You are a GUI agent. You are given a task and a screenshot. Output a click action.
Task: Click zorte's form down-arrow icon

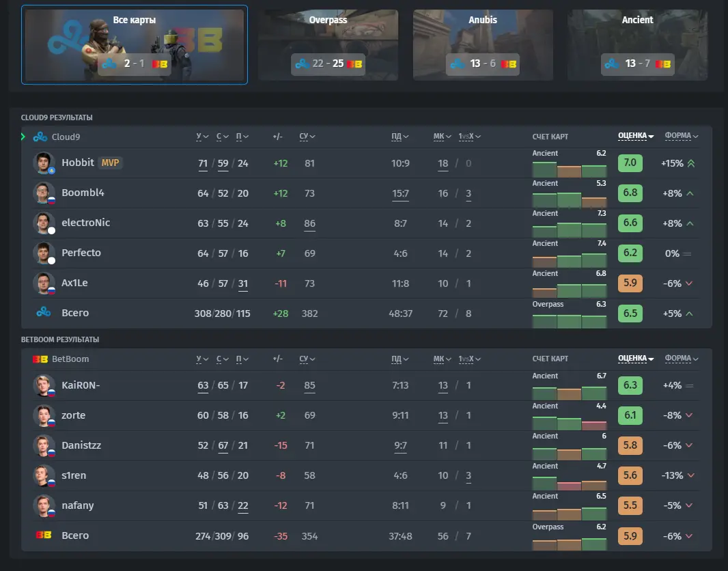pyautogui.click(x=689, y=415)
